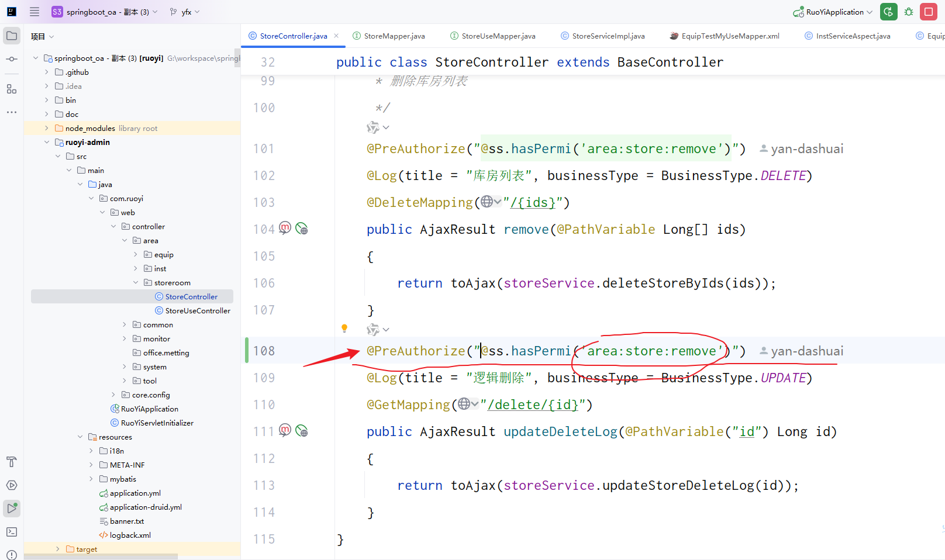Click the /{ids} mapping URL
This screenshot has height=560, width=945.
[x=533, y=202]
